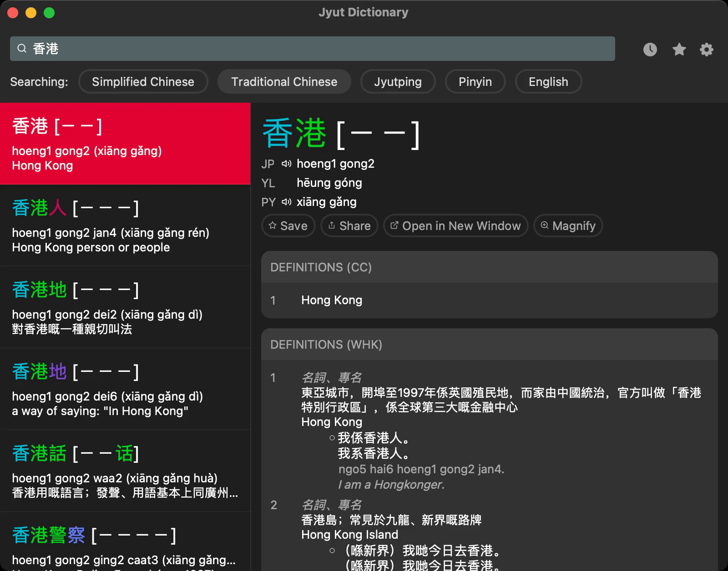Select result 香港地 hoeng1 gong2 dei2
Screen dimensions: 728x571
pyautogui.click(x=125, y=307)
